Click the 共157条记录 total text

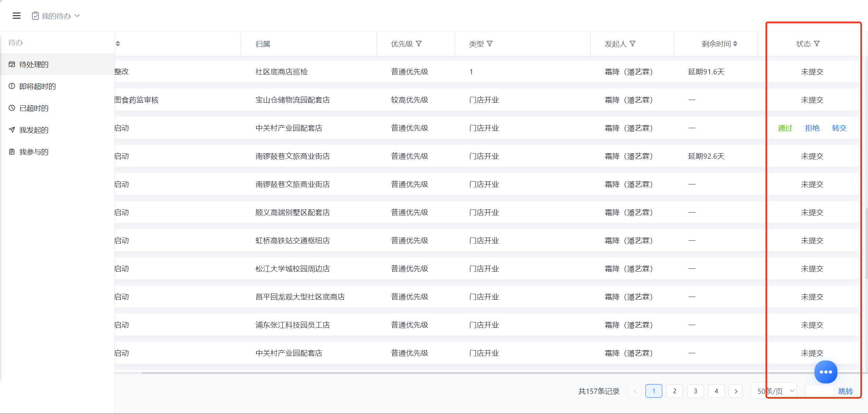pos(599,391)
